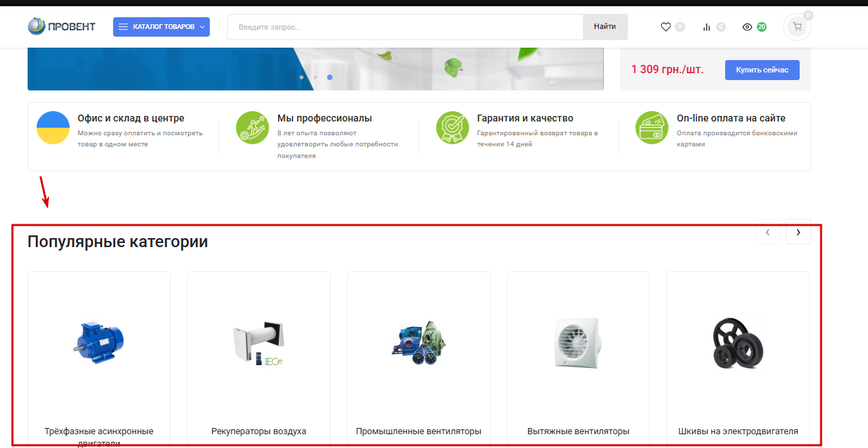This screenshot has width=868, height=448.
Task: Select the second banner slider dot
Action: 315,77
